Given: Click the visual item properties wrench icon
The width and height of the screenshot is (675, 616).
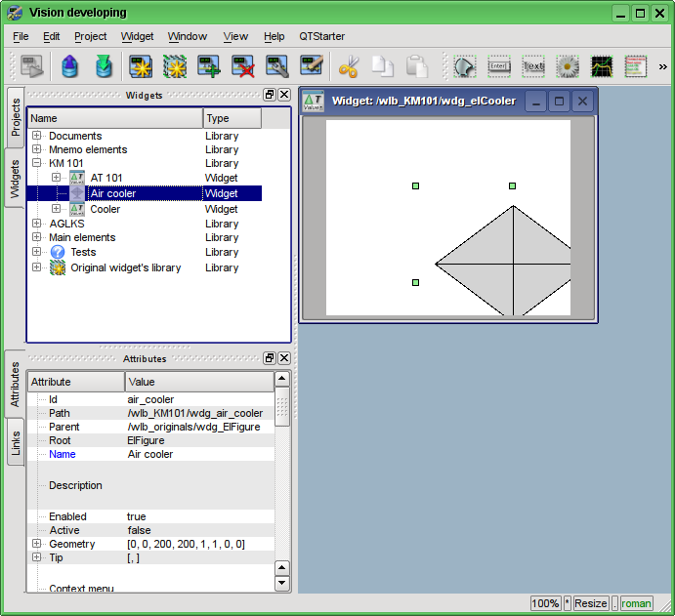Looking at the screenshot, I should tap(276, 66).
